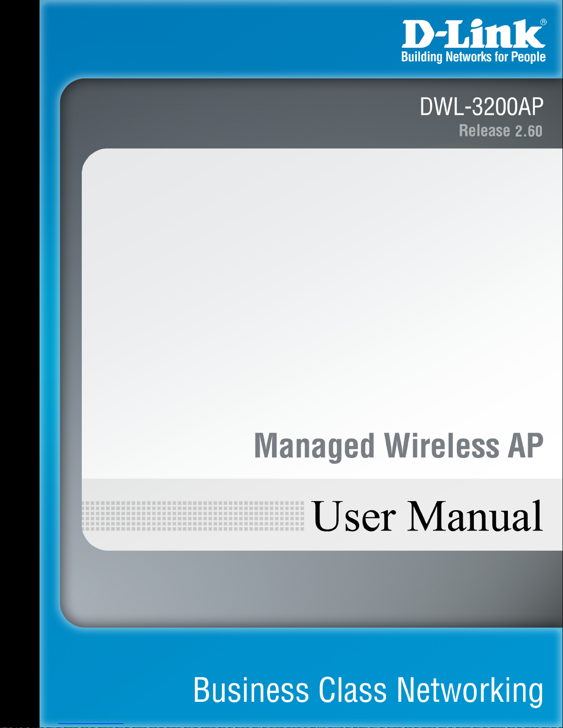Select the version number 2.60
563x728 pixels.
pyautogui.click(x=529, y=131)
